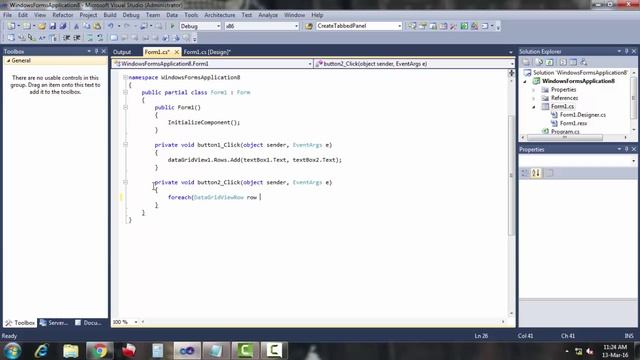640x360 pixels.
Task: Click the Property Pages icon in Properties panel
Action: coord(549,173)
